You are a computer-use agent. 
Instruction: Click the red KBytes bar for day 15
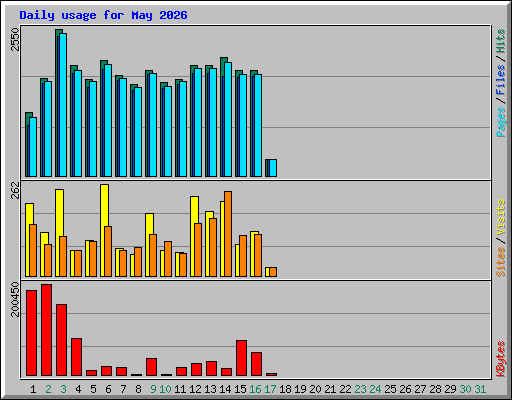click(x=241, y=358)
